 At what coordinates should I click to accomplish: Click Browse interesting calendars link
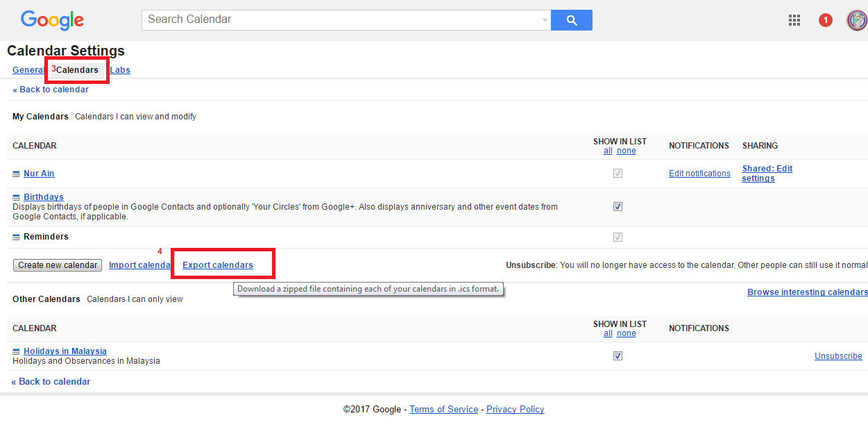(808, 292)
